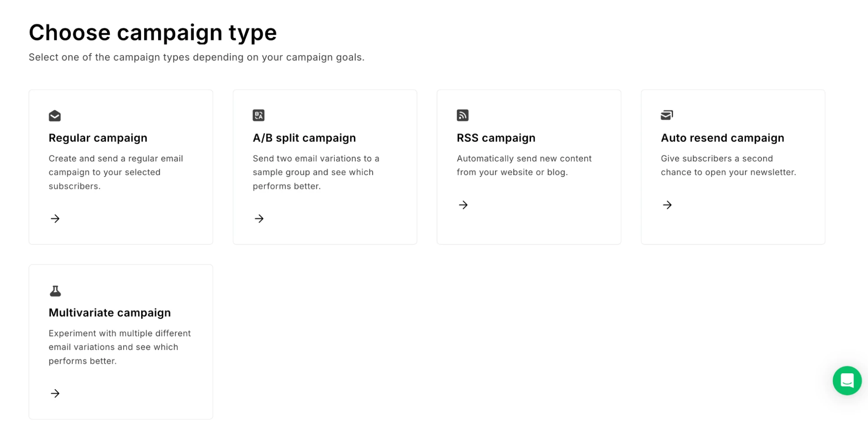Click the Multivariate campaign description text

point(119,347)
